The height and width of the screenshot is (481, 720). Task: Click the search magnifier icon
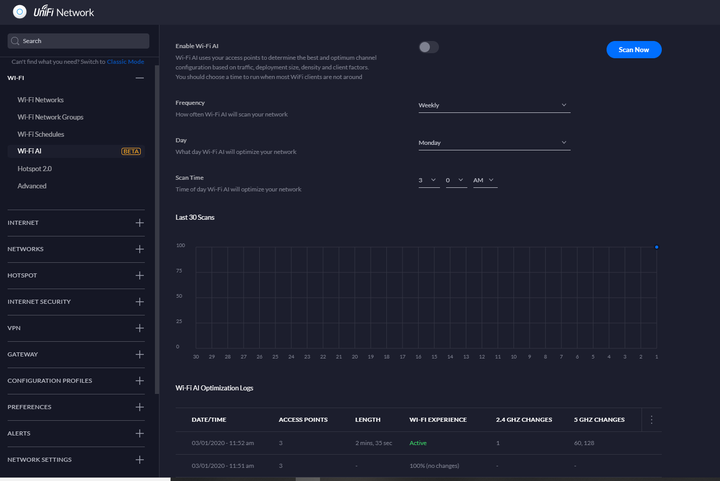[15, 41]
